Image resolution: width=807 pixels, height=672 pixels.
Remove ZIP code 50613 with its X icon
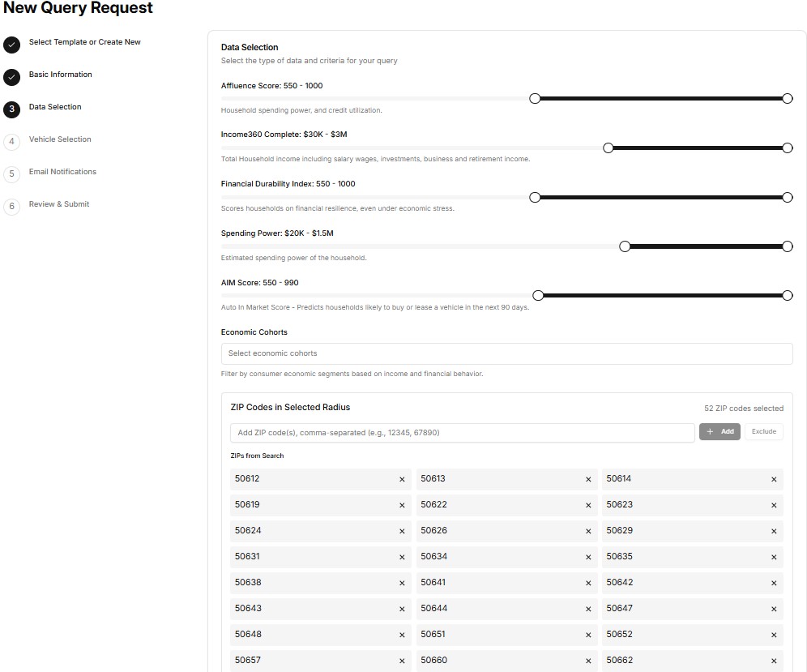point(588,479)
